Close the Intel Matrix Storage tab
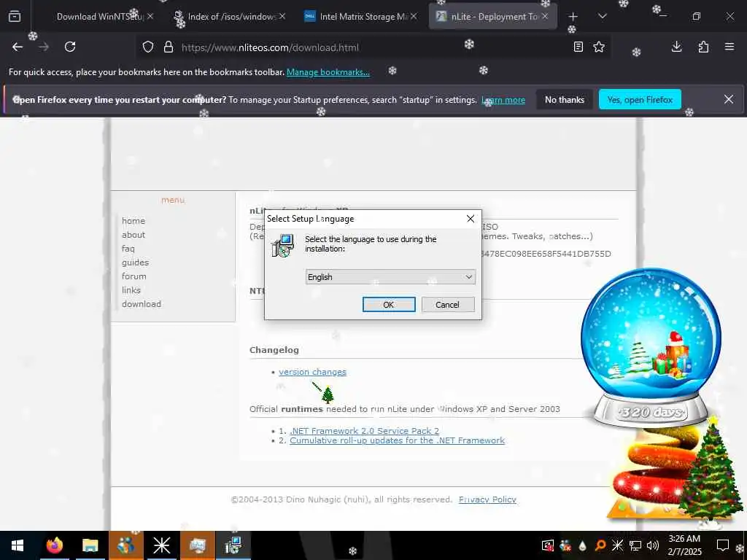 (414, 16)
